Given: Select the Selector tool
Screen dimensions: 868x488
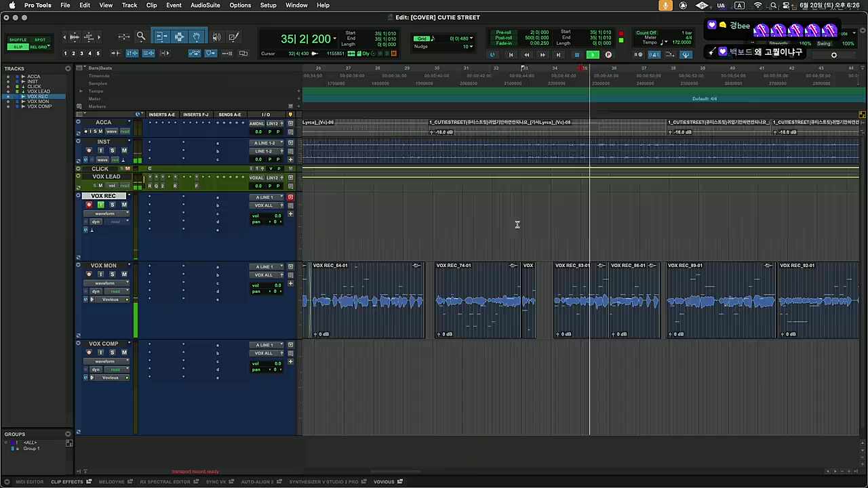Looking at the screenshot, I should 179,37.
